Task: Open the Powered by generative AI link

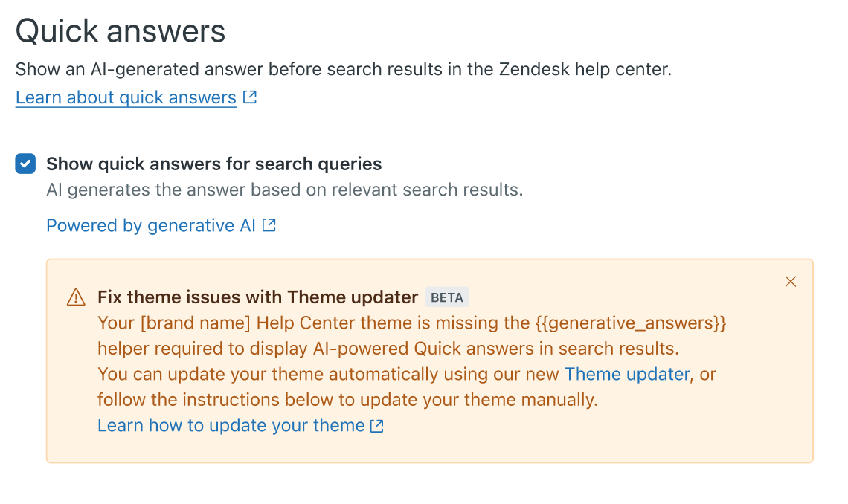Action: (x=151, y=225)
